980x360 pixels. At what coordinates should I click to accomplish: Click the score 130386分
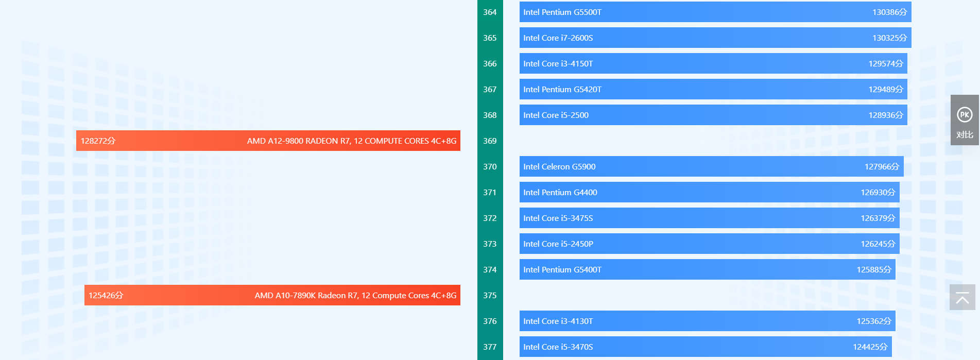889,12
